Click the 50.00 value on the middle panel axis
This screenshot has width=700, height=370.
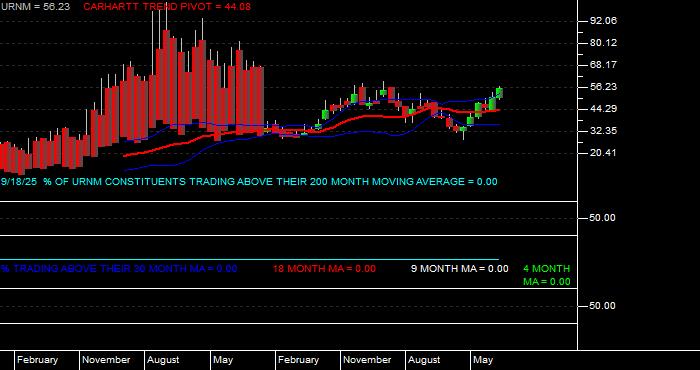[x=603, y=218]
